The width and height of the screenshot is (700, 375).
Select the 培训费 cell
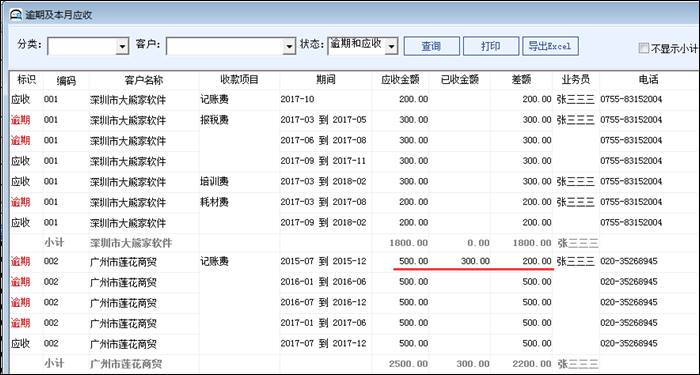click(x=215, y=181)
